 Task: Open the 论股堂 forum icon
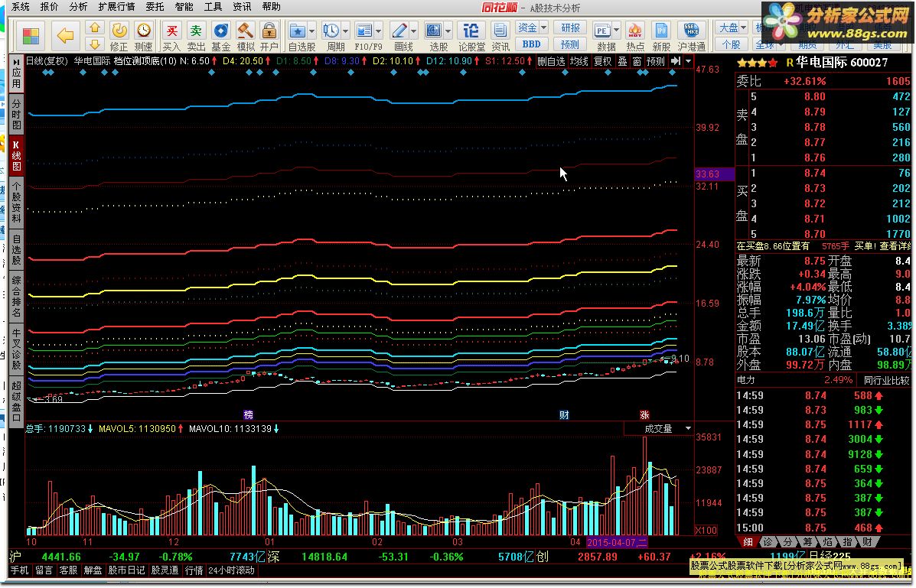471,36
